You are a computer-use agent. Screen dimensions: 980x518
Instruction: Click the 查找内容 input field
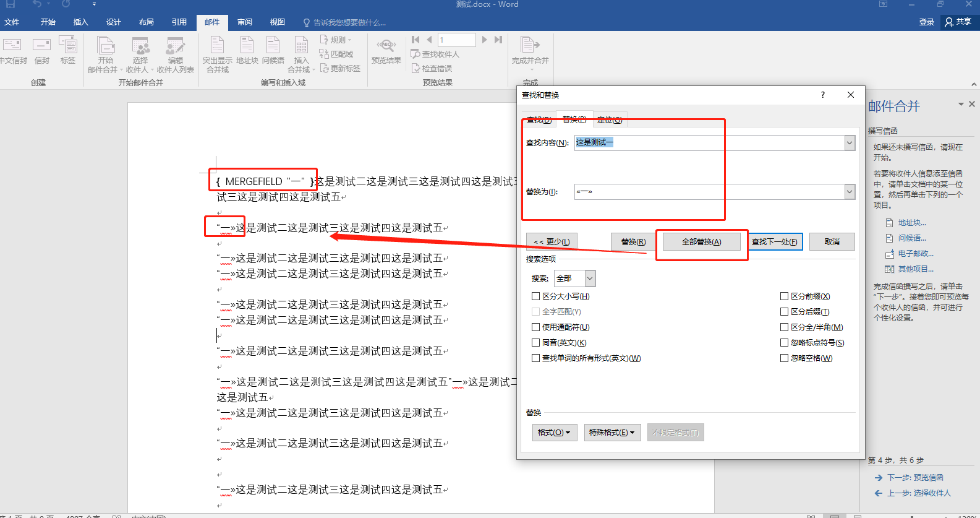pos(709,143)
